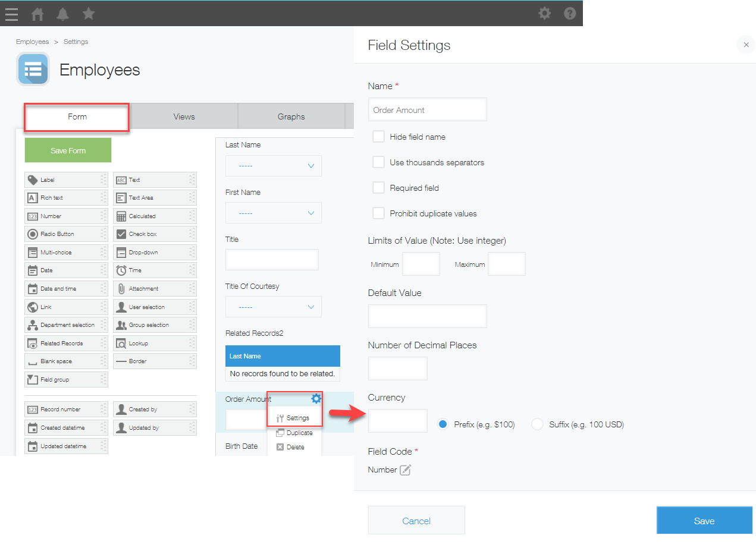The image size is (756, 548).
Task: Click Cancel in Field Settings
Action: (x=416, y=521)
